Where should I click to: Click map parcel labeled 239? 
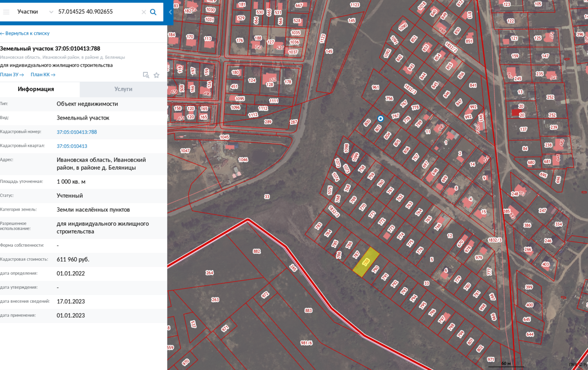pyautogui.click(x=554, y=127)
